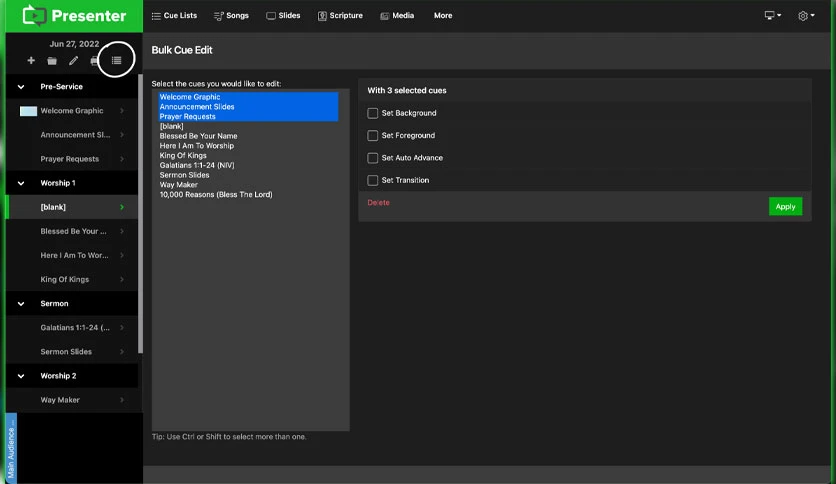Select Sermon Slides in the sidebar
Viewport: 836px width, 484px height.
[x=66, y=352]
